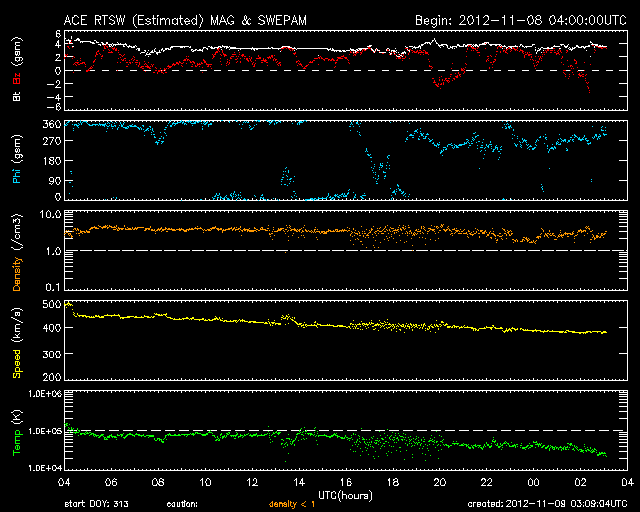Viewport: 640px width, 512px height.
Task: Click the "20" hour label on the time axis
Action: [x=440, y=483]
